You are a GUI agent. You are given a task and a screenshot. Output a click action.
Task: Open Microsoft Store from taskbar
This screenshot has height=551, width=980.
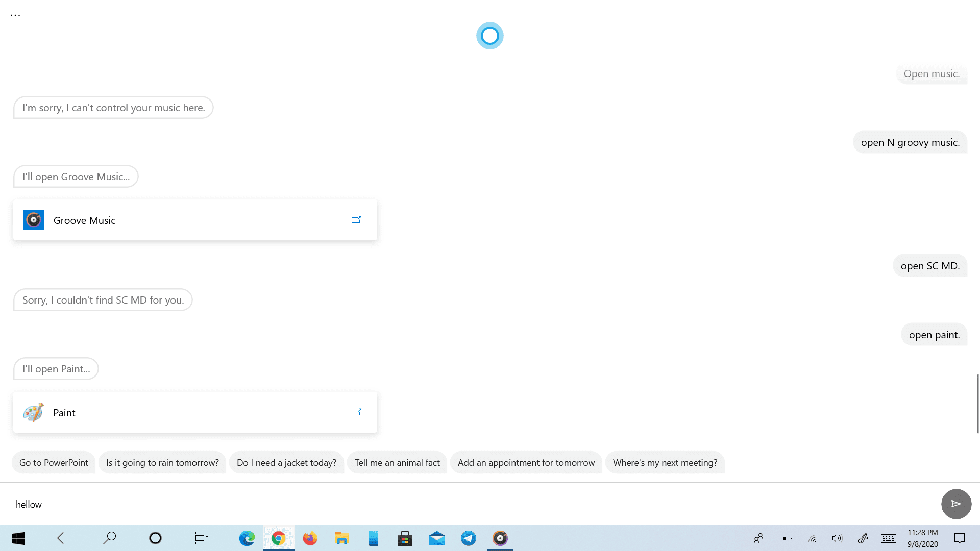[405, 538]
